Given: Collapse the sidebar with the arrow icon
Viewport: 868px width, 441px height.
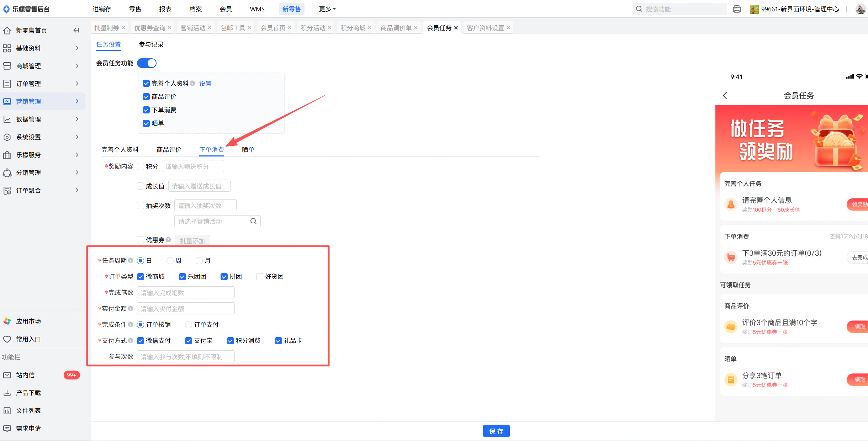Looking at the screenshot, I should point(76,30).
